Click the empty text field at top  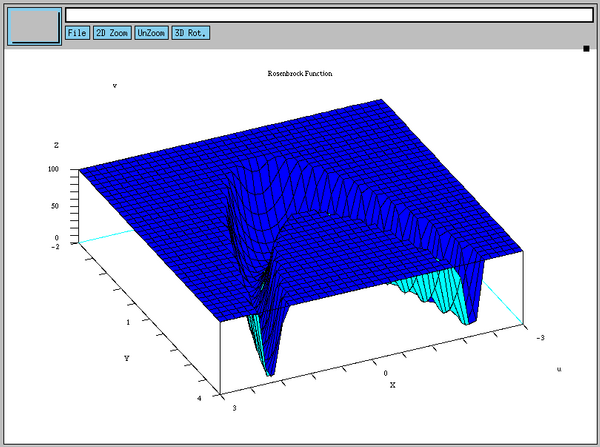[328, 15]
